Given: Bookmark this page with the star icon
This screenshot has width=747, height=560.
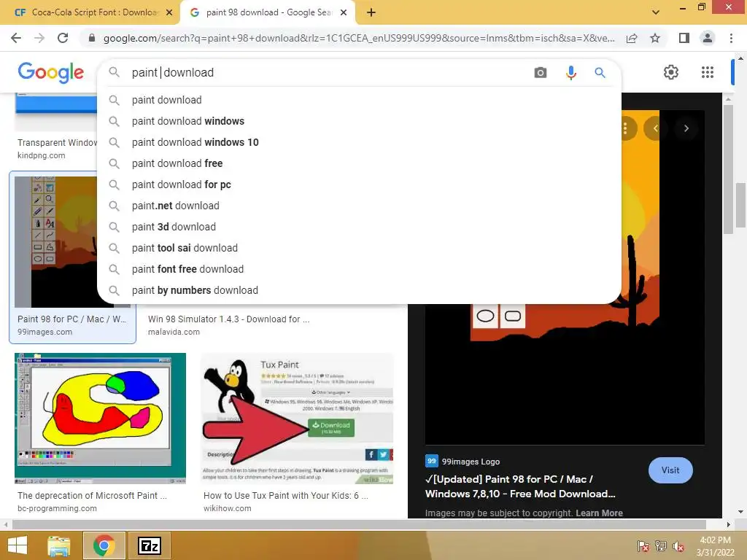Looking at the screenshot, I should (656, 38).
